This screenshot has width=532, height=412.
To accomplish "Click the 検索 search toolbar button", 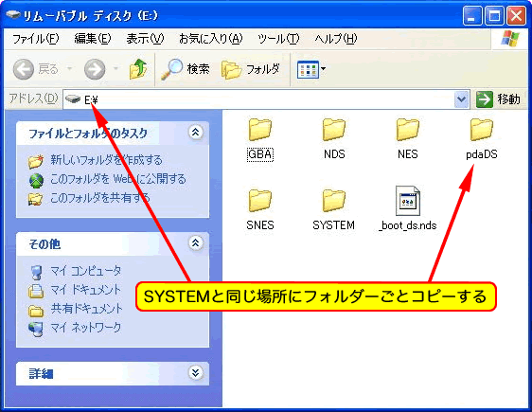I will click(x=186, y=69).
